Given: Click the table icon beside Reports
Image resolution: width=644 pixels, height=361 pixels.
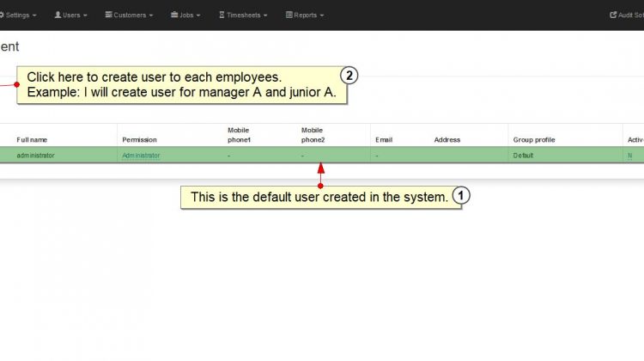Looking at the screenshot, I should (x=289, y=15).
